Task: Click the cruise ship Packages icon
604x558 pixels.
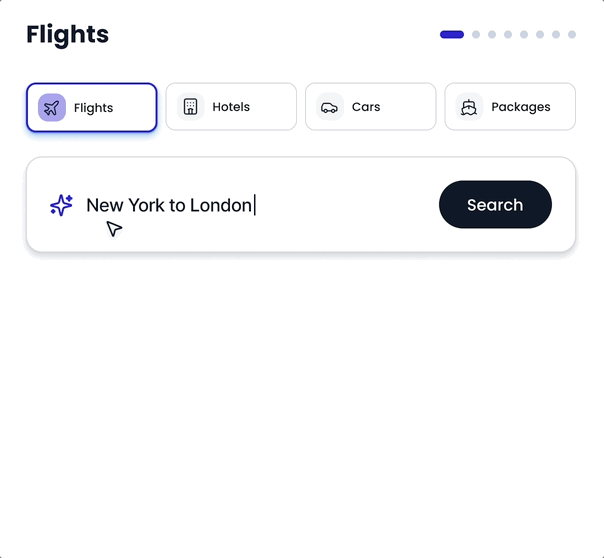Action: point(469,107)
